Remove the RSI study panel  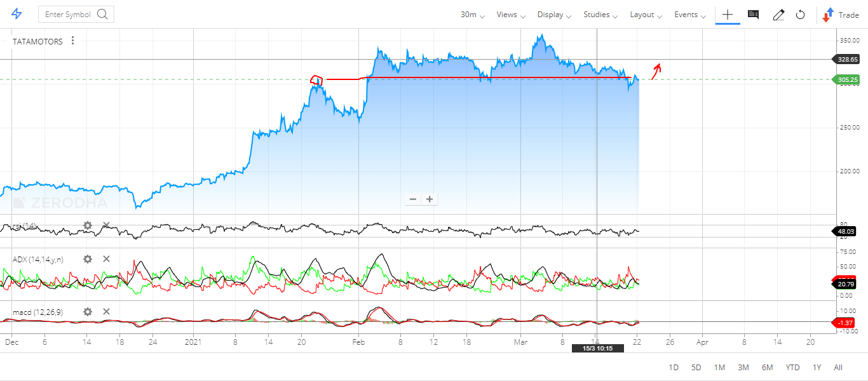106,225
